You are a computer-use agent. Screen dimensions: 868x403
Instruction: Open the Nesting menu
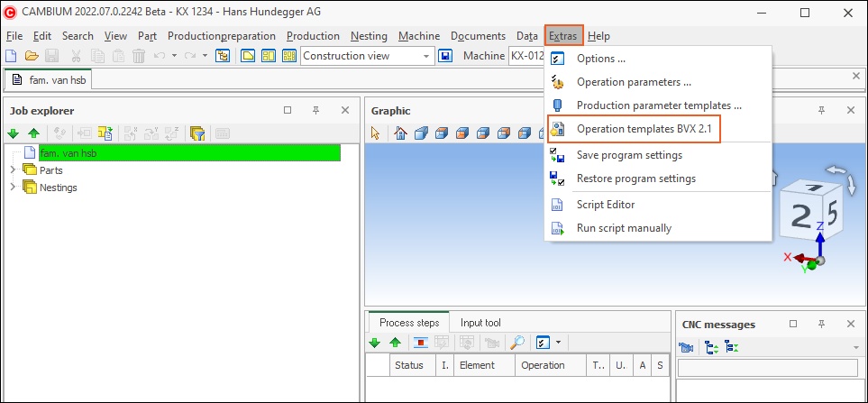369,36
